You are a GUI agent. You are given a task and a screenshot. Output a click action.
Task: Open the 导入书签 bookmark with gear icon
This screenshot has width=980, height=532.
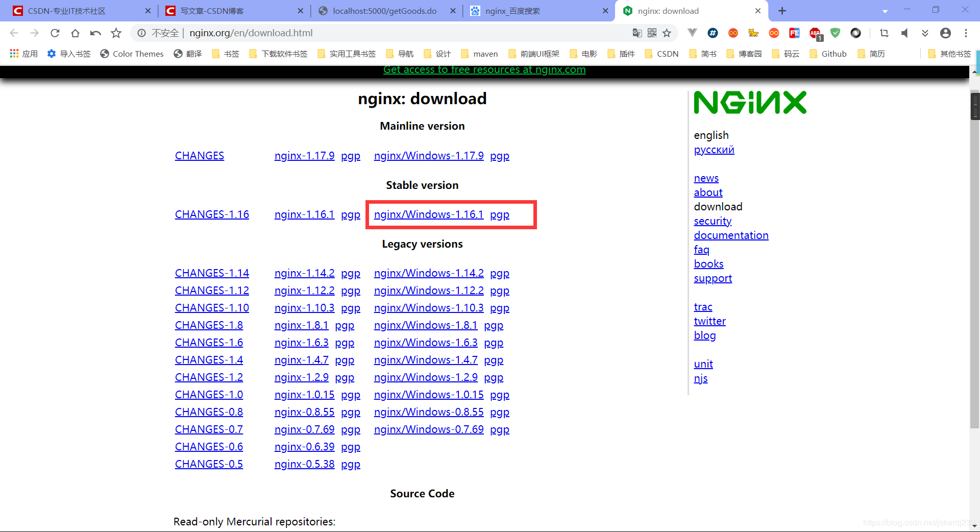69,54
